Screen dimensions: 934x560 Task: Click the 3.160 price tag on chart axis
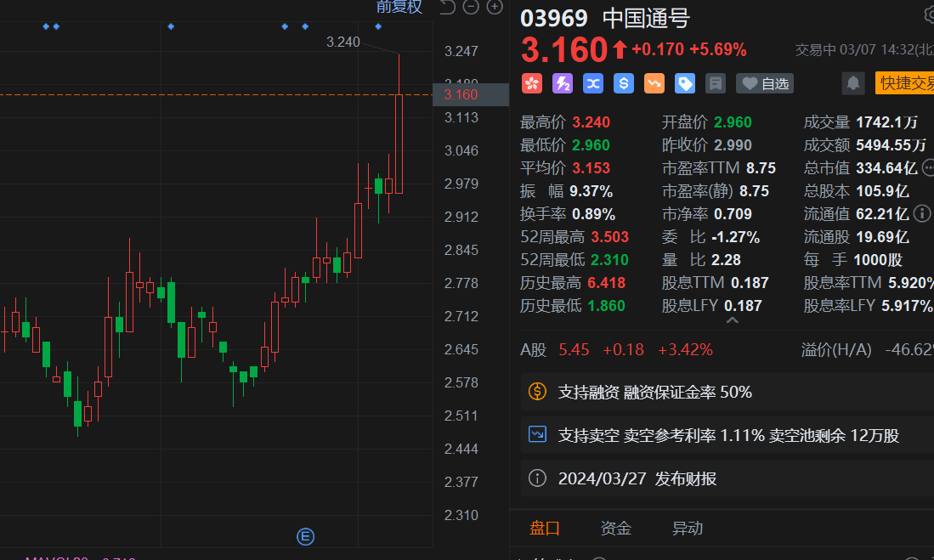pyautogui.click(x=471, y=94)
